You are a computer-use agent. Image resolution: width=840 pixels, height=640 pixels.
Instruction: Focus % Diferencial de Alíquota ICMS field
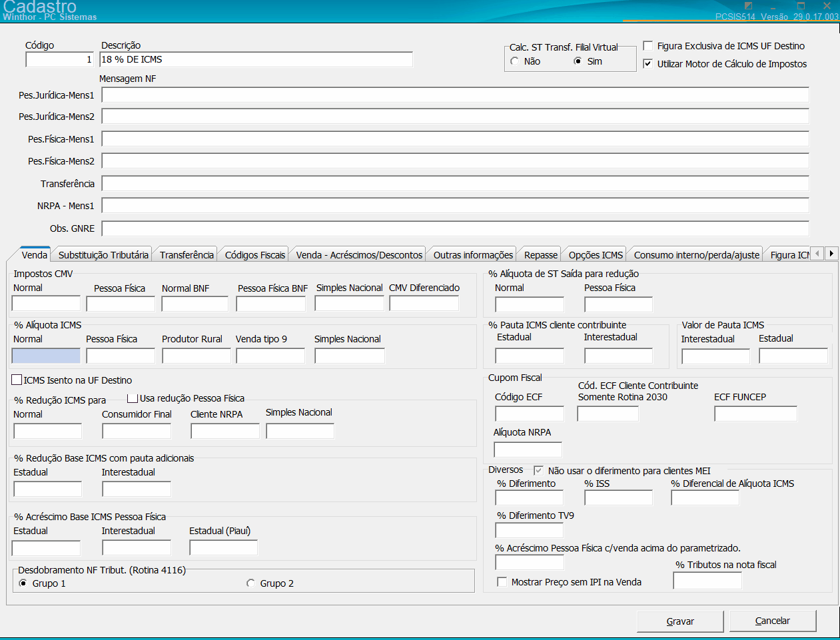(705, 497)
